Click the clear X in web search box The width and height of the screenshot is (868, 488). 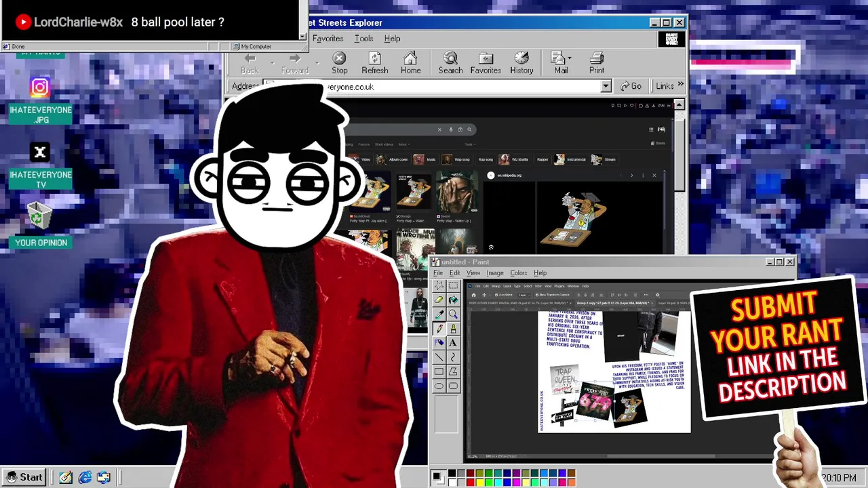coord(439,129)
